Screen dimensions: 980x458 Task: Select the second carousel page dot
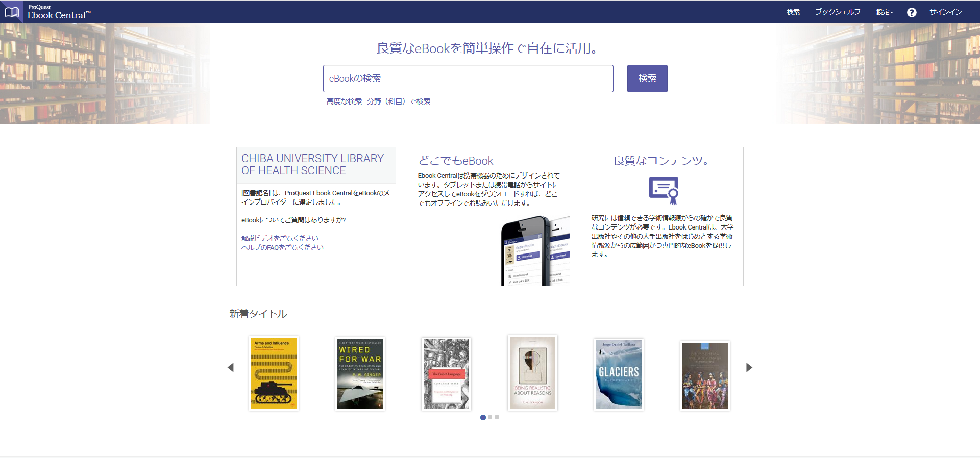490,417
